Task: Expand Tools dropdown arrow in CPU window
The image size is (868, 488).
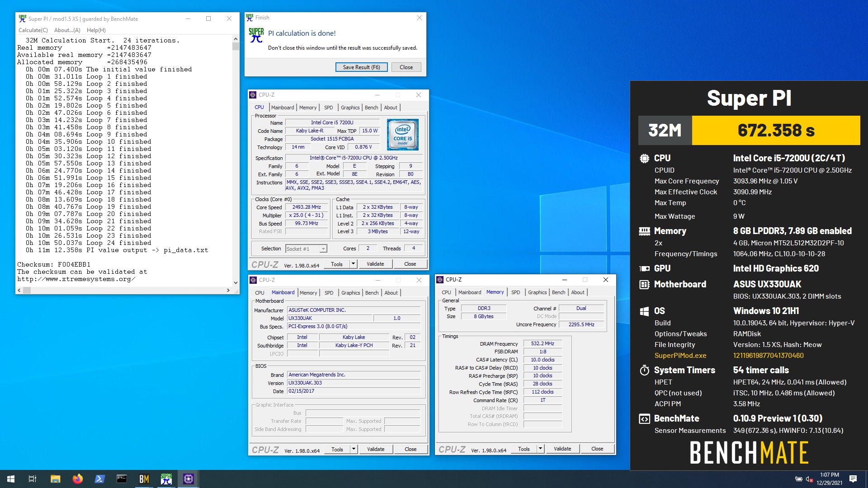Action: coord(353,264)
